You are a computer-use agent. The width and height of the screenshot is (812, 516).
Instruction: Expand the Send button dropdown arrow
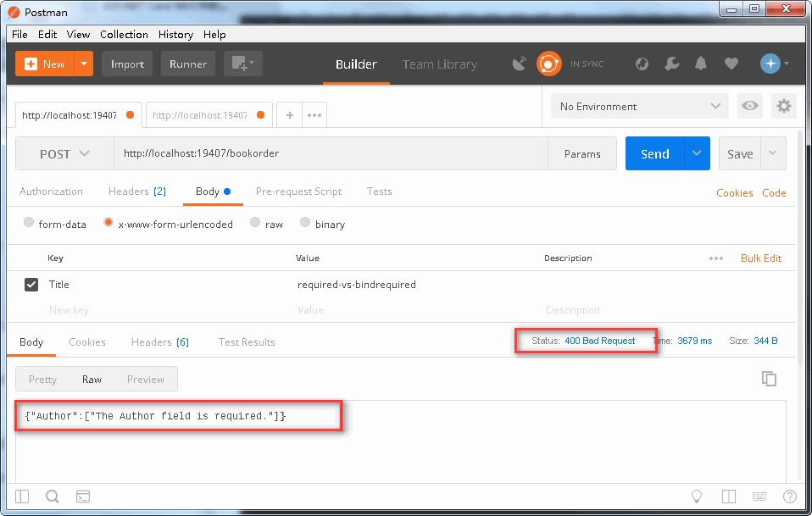coord(697,153)
